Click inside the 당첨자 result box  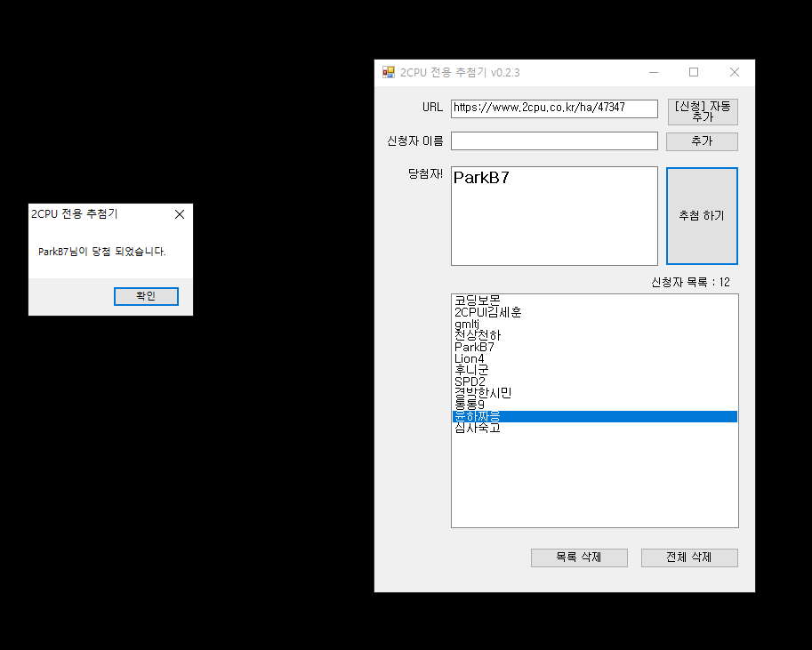tap(554, 216)
